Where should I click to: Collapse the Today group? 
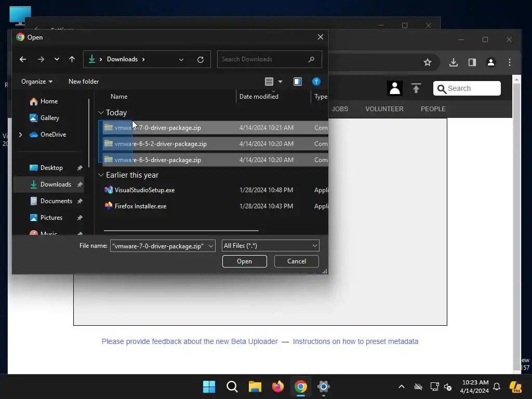click(x=101, y=113)
